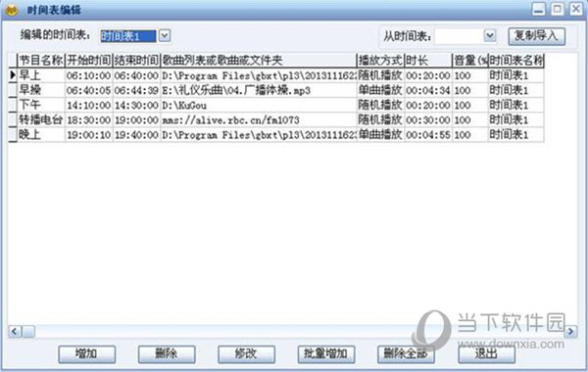Click the 04.广播体操.mp3 file path cell
The width and height of the screenshot is (588, 372).
click(x=259, y=90)
